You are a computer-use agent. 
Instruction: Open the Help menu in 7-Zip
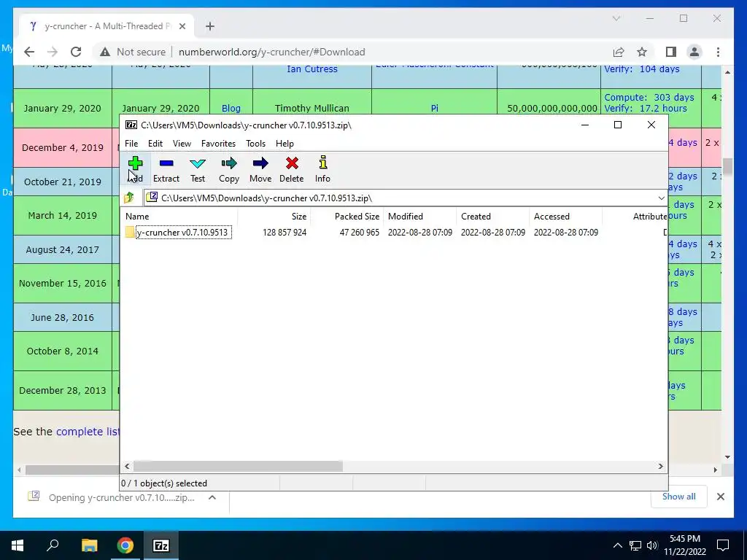tap(285, 144)
